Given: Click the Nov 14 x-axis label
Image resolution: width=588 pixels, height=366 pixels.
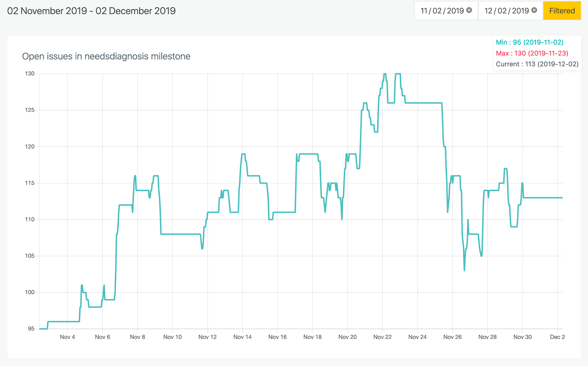Looking at the screenshot, I should [x=242, y=337].
